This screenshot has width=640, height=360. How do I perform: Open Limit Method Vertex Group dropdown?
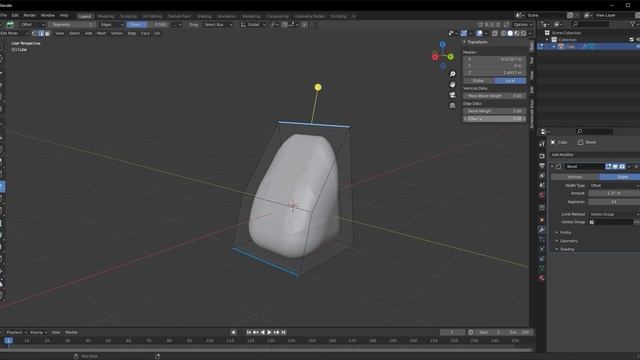pos(614,214)
